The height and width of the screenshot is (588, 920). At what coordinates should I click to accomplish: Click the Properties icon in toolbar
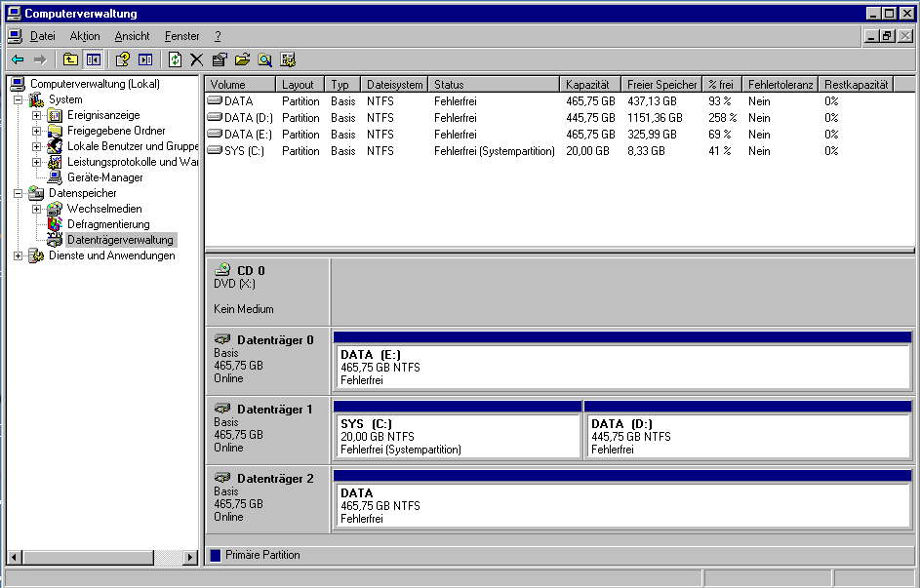pos(220,59)
